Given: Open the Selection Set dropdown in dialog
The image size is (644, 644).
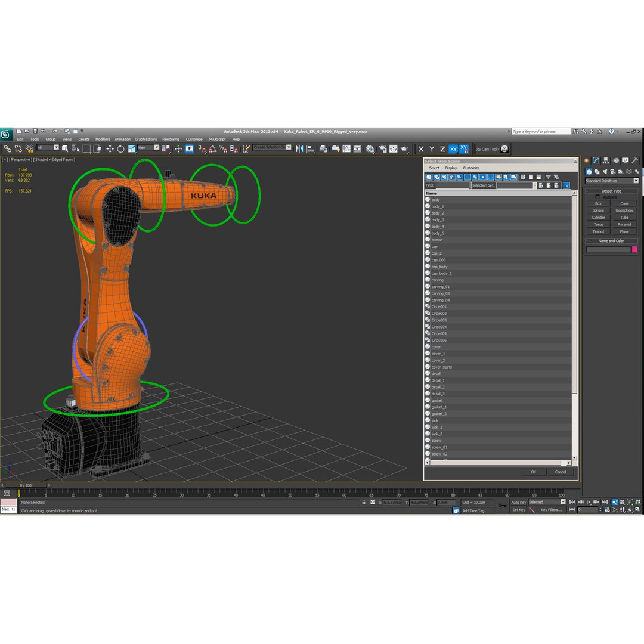Looking at the screenshot, I should coord(516,185).
